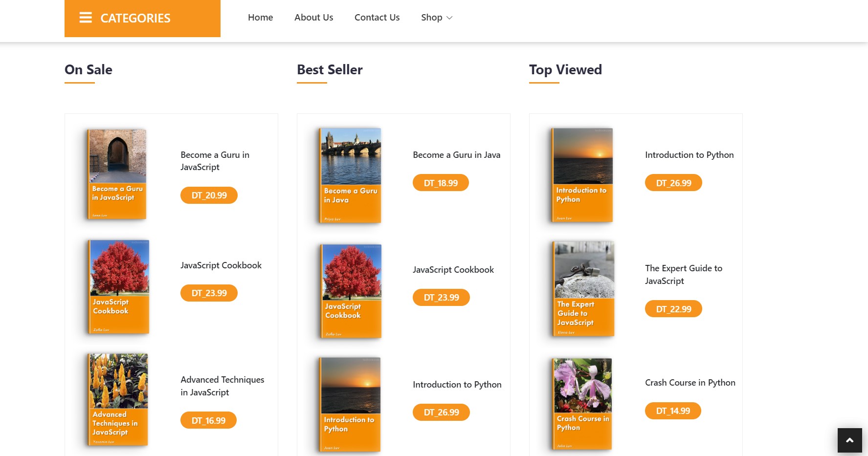Click the Introduction to Python cover in Best Seller
868x456 pixels.
click(350, 405)
